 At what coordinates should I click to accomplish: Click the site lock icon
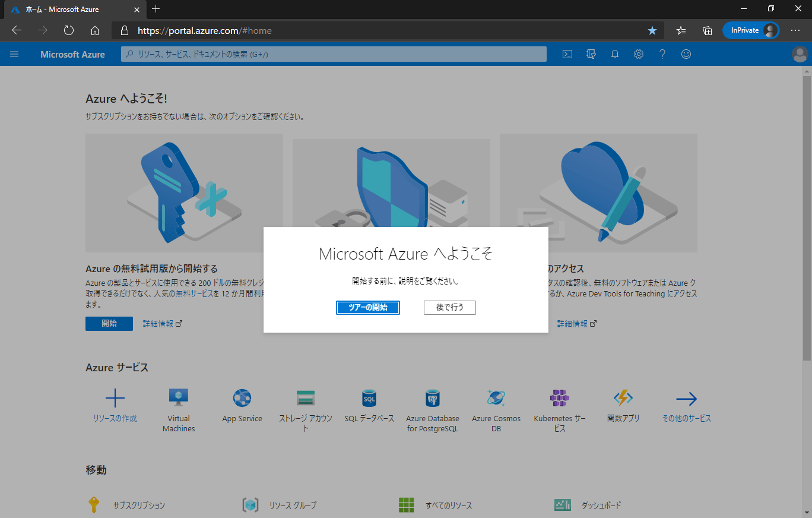124,30
